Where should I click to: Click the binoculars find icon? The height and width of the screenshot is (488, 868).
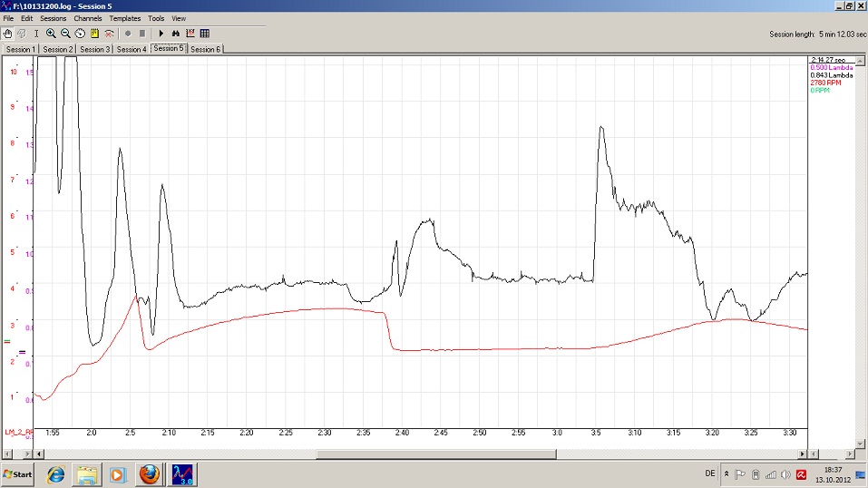pos(176,34)
